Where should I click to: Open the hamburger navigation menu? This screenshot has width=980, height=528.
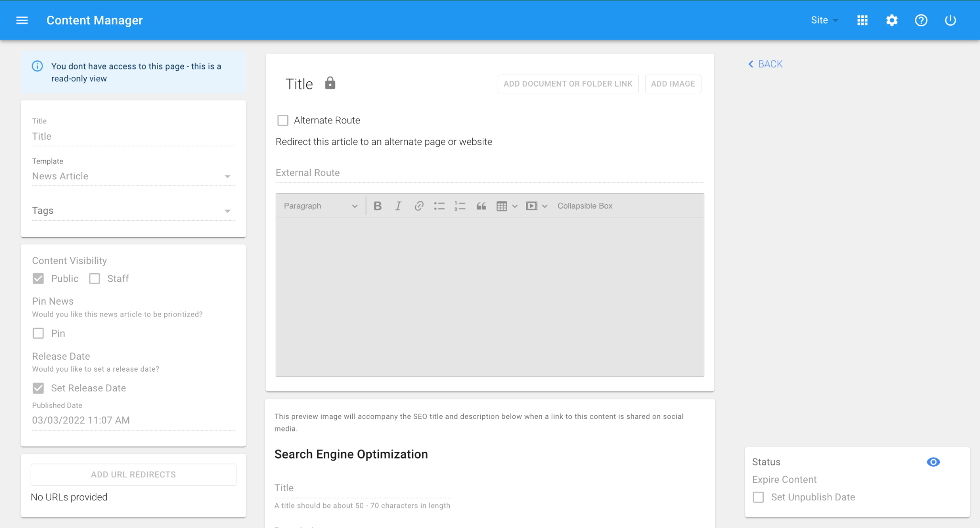coord(22,20)
